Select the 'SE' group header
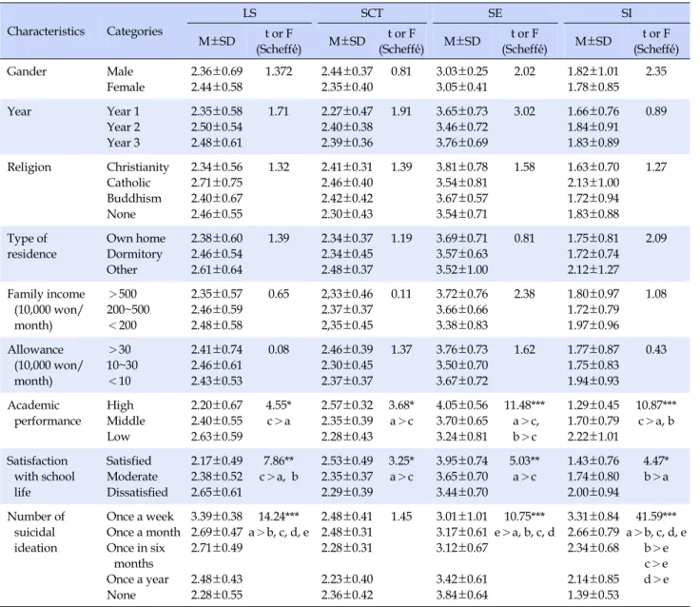The image size is (700, 607). pos(495,13)
